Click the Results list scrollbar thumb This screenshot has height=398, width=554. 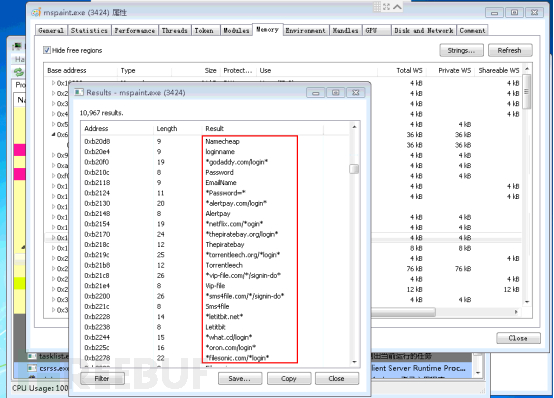[x=354, y=169]
